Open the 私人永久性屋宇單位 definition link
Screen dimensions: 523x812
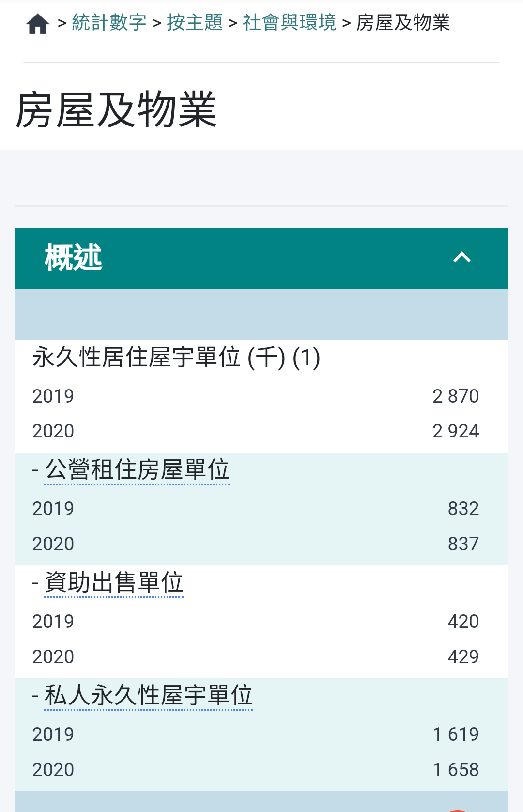[149, 696]
